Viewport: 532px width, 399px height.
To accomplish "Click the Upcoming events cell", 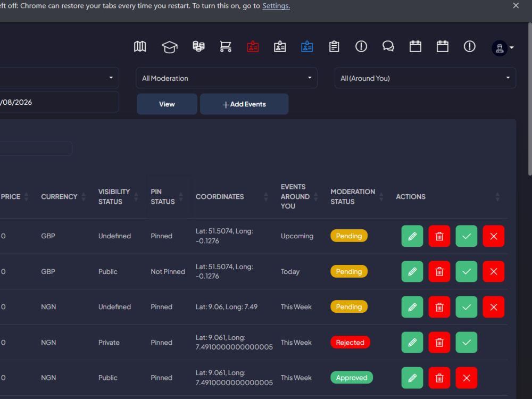I will point(297,236).
